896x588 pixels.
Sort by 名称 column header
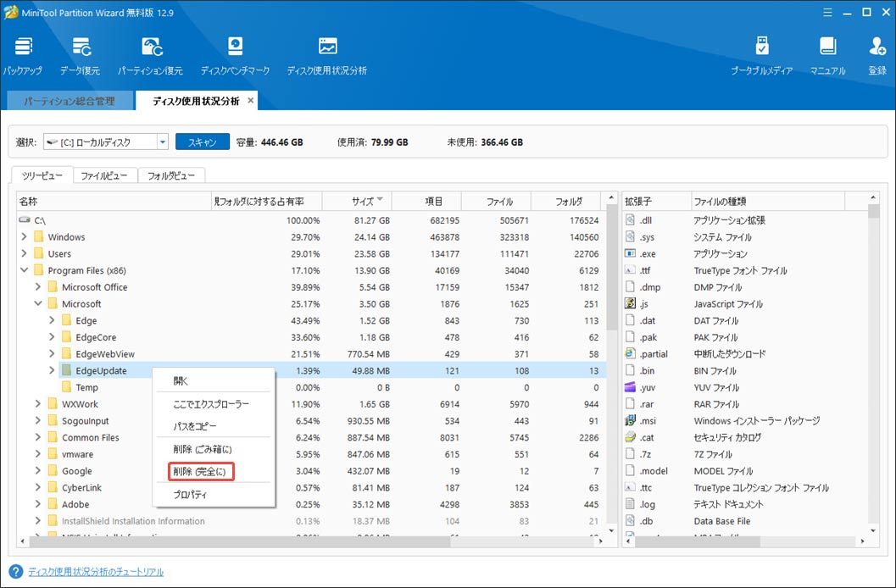pyautogui.click(x=114, y=201)
